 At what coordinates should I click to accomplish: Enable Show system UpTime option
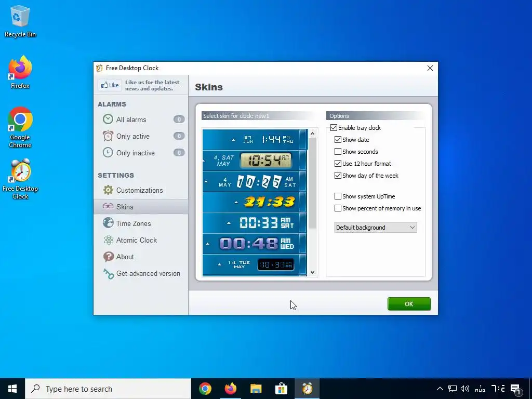click(x=338, y=196)
